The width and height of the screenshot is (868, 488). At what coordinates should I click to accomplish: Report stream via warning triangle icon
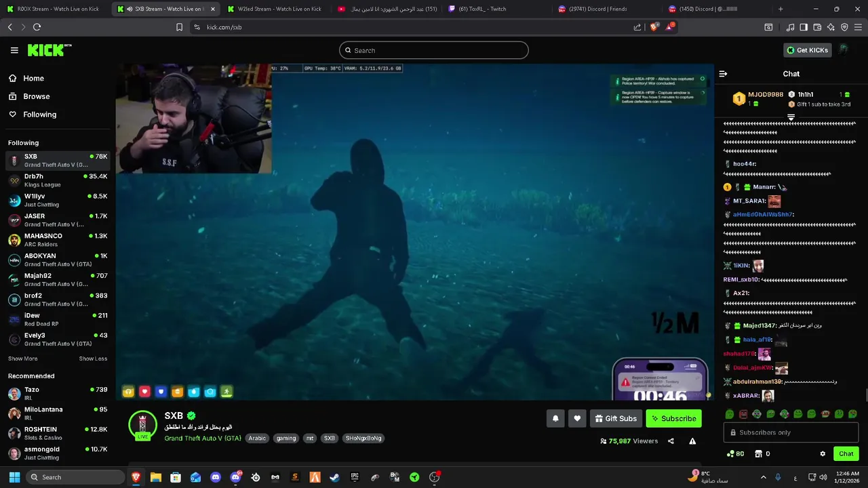[x=692, y=441]
